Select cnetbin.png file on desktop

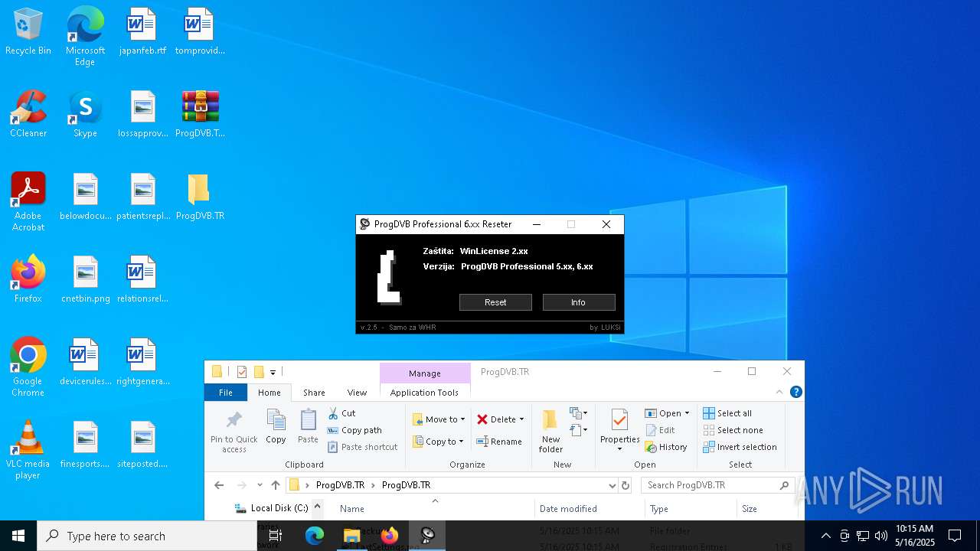85,279
